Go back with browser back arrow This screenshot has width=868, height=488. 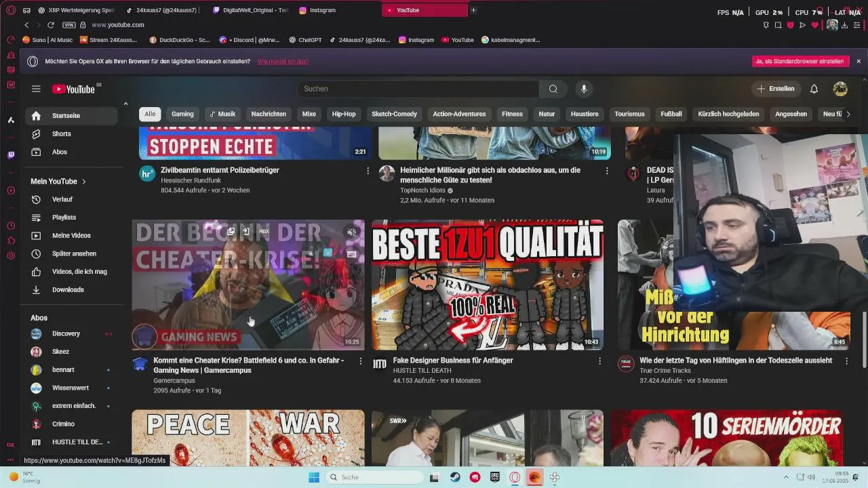tap(26, 25)
